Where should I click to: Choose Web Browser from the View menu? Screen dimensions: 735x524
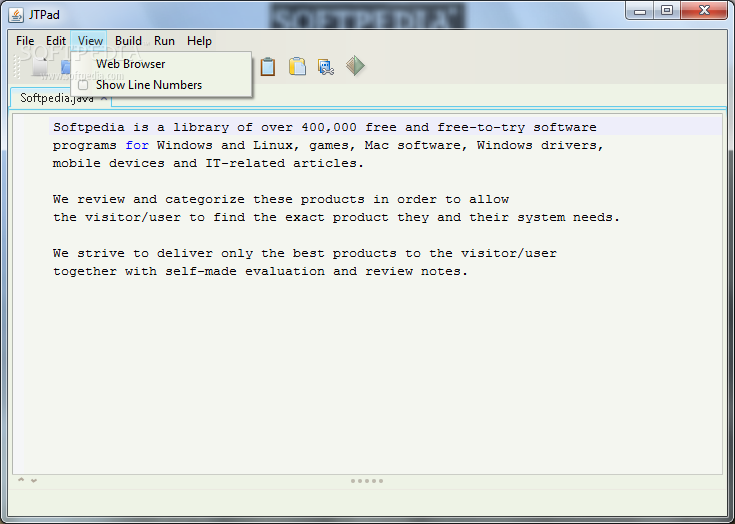point(161,64)
